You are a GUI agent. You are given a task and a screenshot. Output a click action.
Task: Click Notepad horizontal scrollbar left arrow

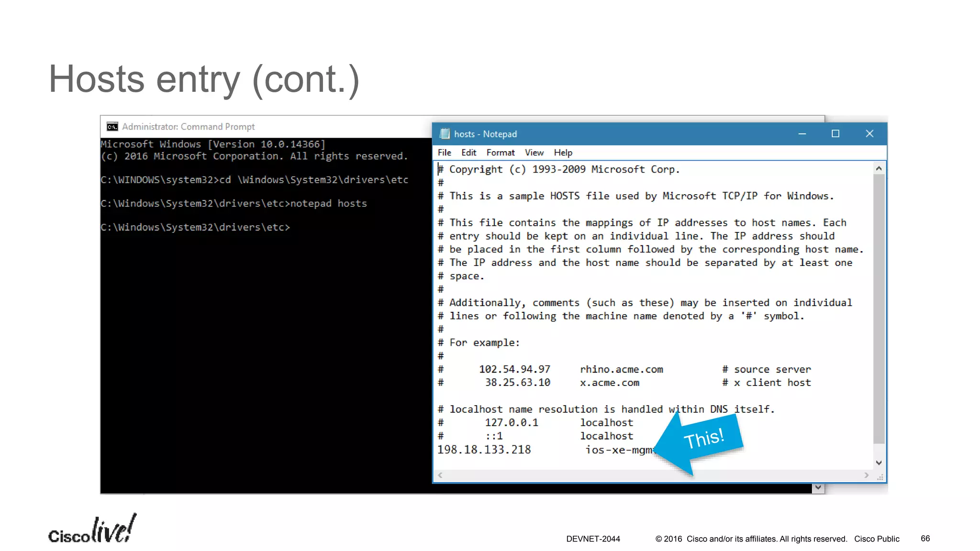point(440,475)
